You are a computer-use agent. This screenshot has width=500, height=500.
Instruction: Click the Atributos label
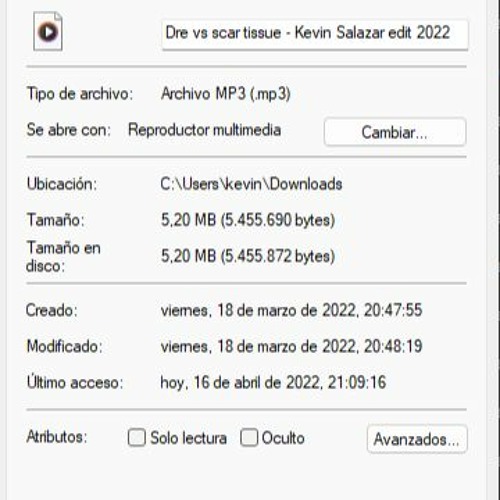[x=57, y=437]
